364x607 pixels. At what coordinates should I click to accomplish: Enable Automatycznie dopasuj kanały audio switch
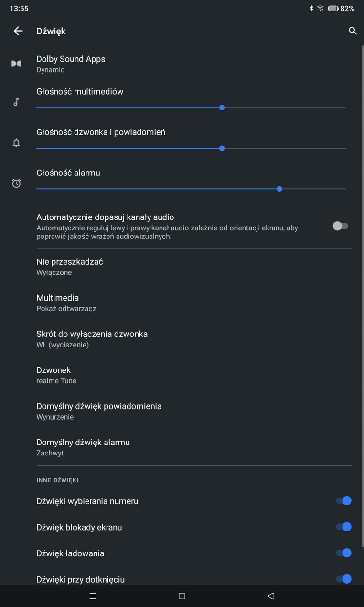point(341,226)
